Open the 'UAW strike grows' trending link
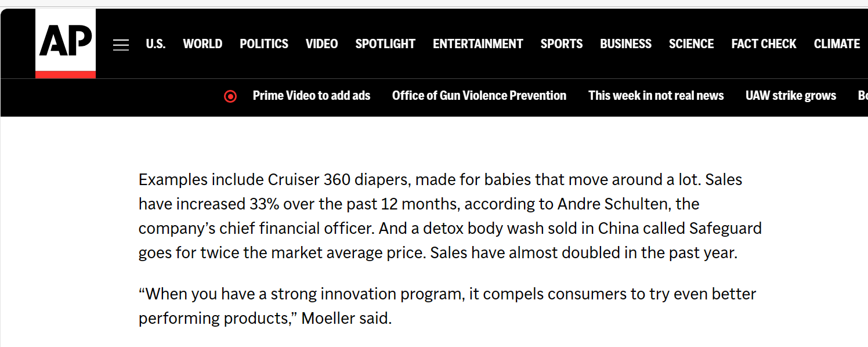 click(x=791, y=96)
